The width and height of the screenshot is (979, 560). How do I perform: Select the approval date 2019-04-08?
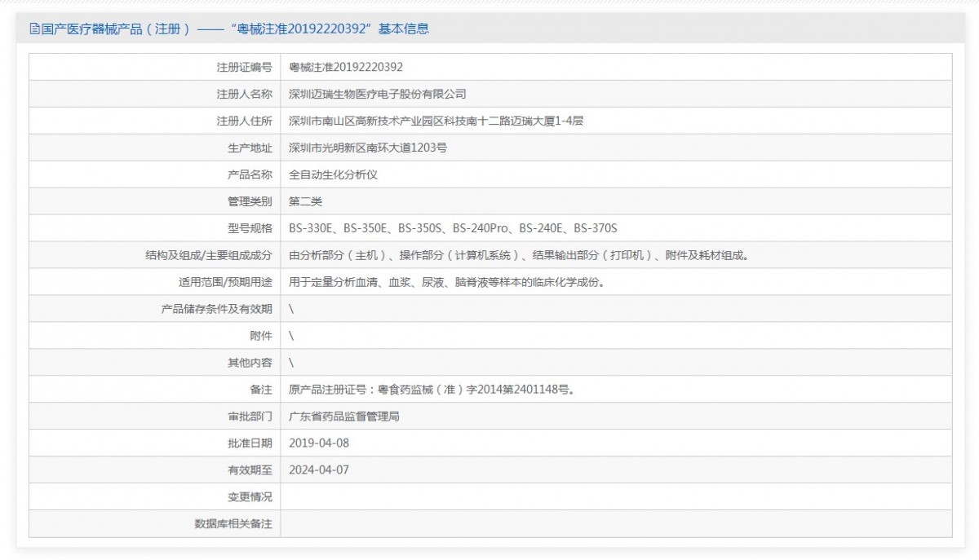pyautogui.click(x=319, y=443)
